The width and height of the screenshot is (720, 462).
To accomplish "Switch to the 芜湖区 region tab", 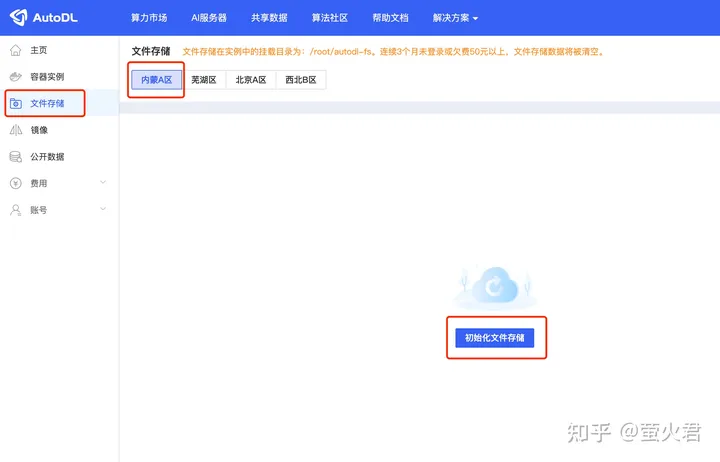I will click(x=204, y=80).
